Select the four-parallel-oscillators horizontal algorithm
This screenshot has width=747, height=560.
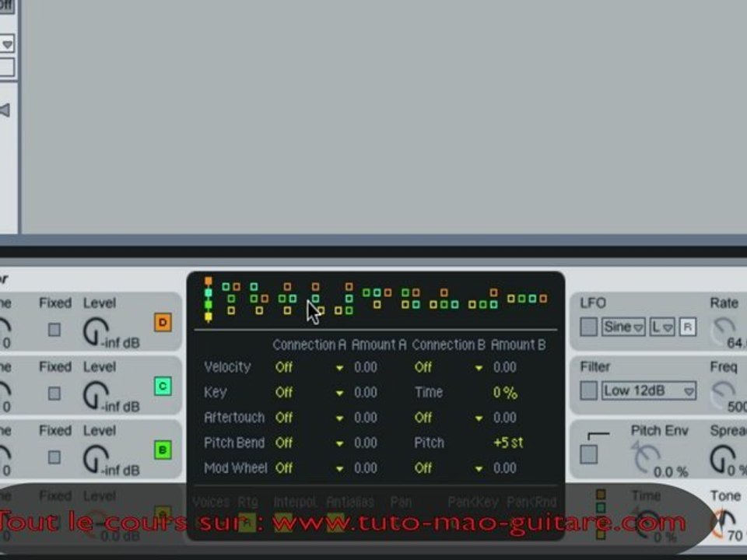[x=527, y=299]
